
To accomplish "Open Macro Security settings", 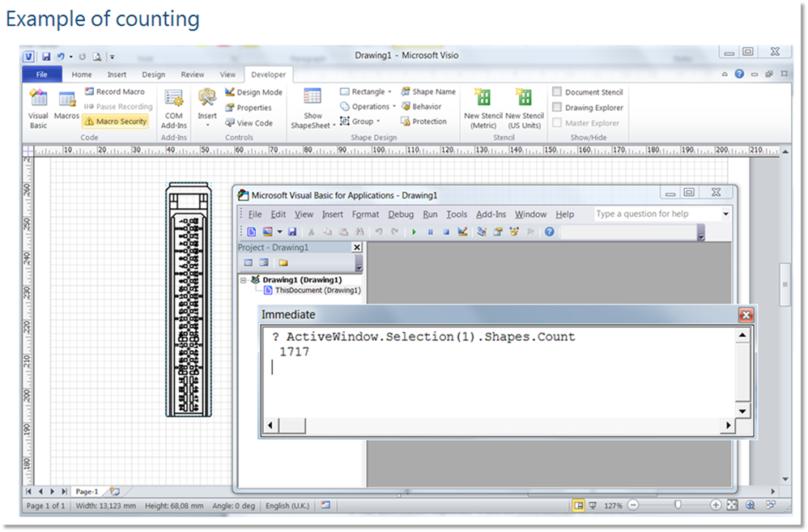I will (116, 121).
